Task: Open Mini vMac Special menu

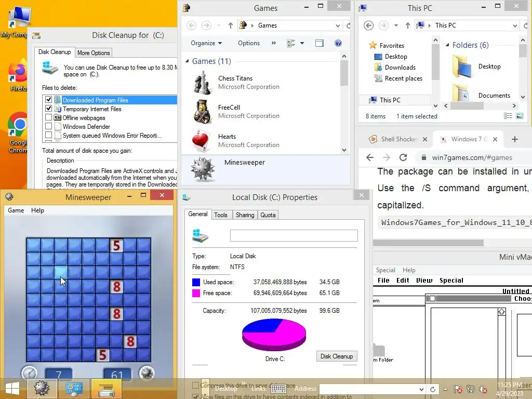Action: click(x=385, y=270)
